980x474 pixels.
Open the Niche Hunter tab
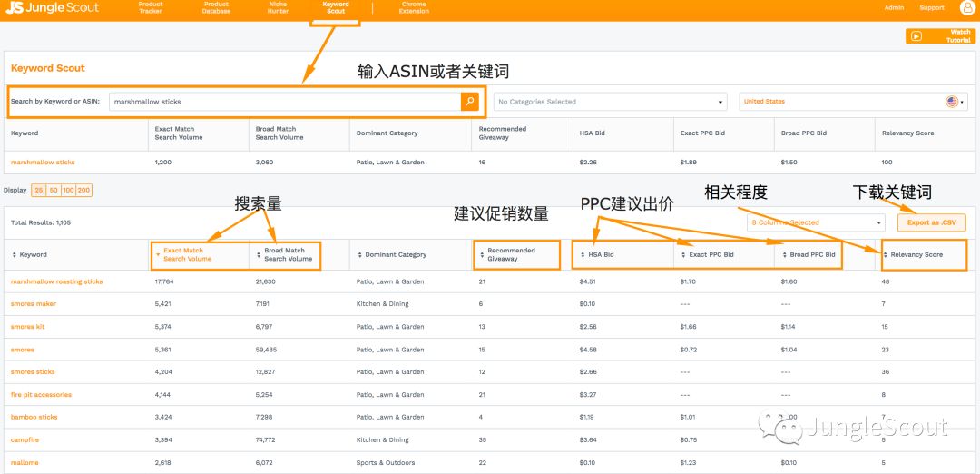coord(277,8)
